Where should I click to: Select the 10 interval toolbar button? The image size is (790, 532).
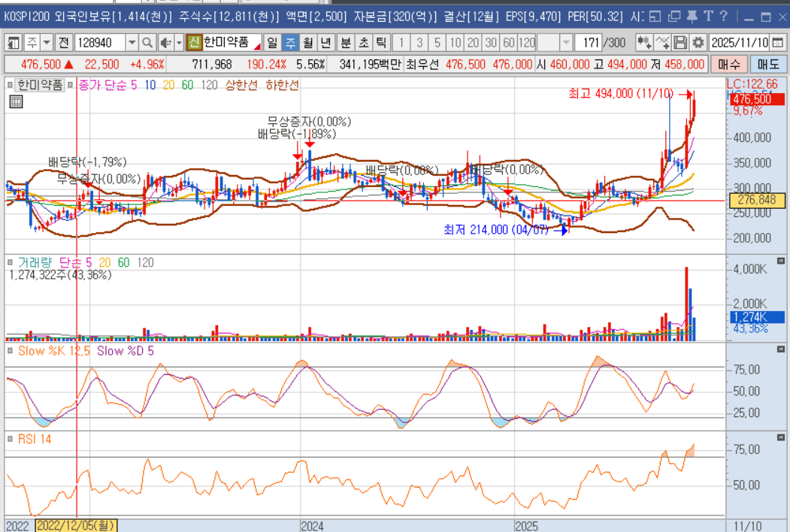coord(455,43)
